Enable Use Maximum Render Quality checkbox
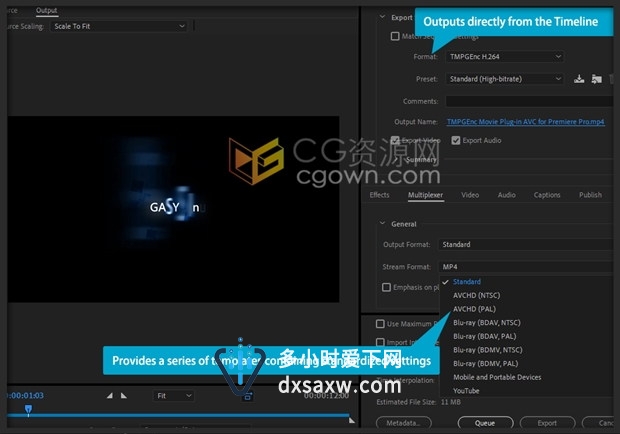The width and height of the screenshot is (620, 434). (380, 324)
